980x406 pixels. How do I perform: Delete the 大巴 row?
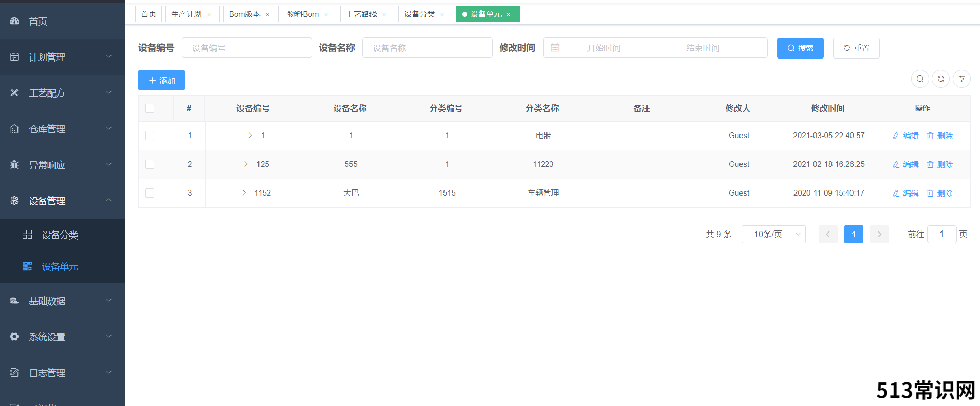[940, 193]
